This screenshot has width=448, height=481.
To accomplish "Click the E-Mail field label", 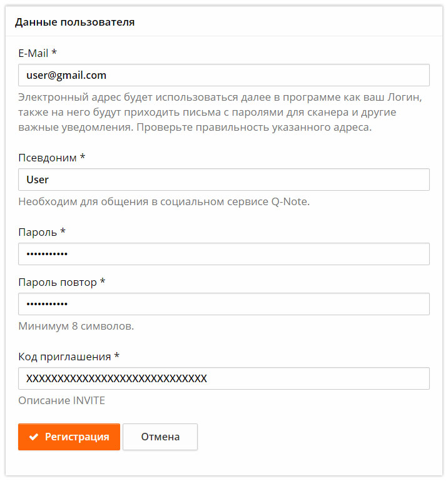I will [34, 53].
